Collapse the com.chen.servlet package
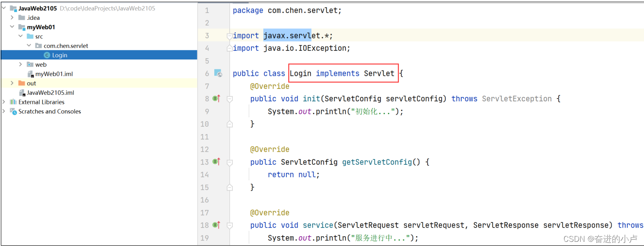The width and height of the screenshot is (644, 247). (29, 46)
